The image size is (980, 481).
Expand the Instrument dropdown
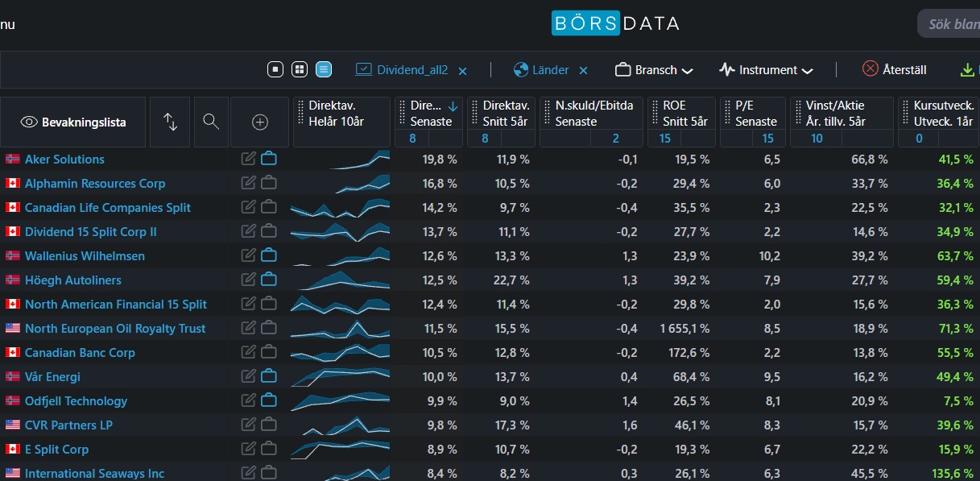click(x=766, y=70)
